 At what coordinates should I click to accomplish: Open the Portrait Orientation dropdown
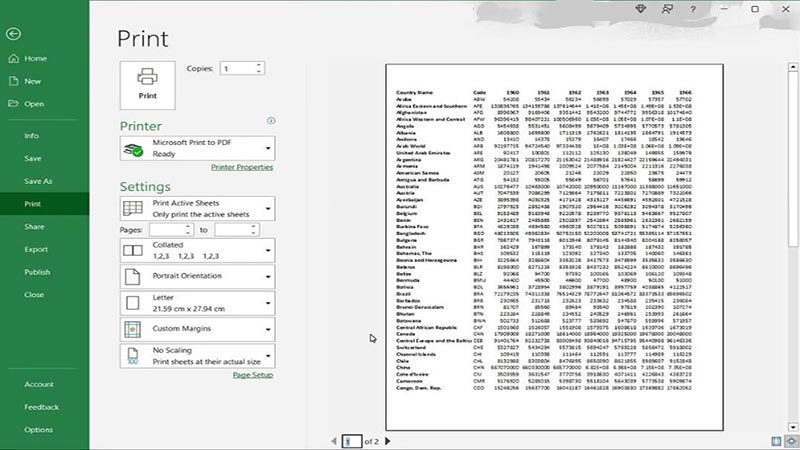pyautogui.click(x=197, y=277)
